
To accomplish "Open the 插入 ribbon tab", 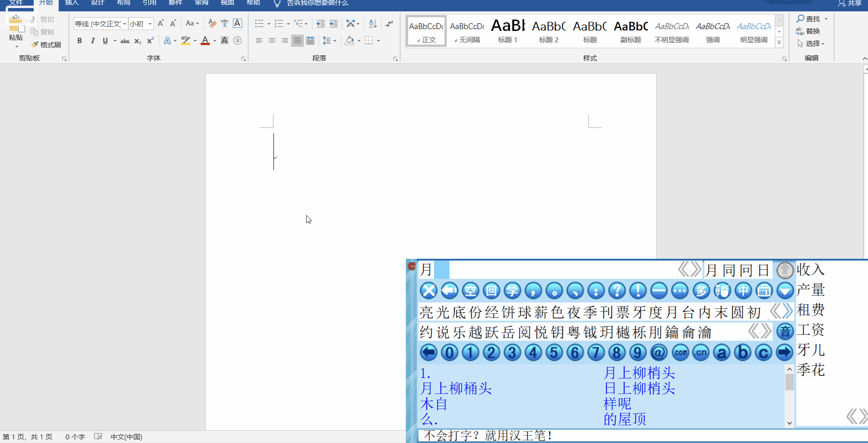I will (x=71, y=3).
